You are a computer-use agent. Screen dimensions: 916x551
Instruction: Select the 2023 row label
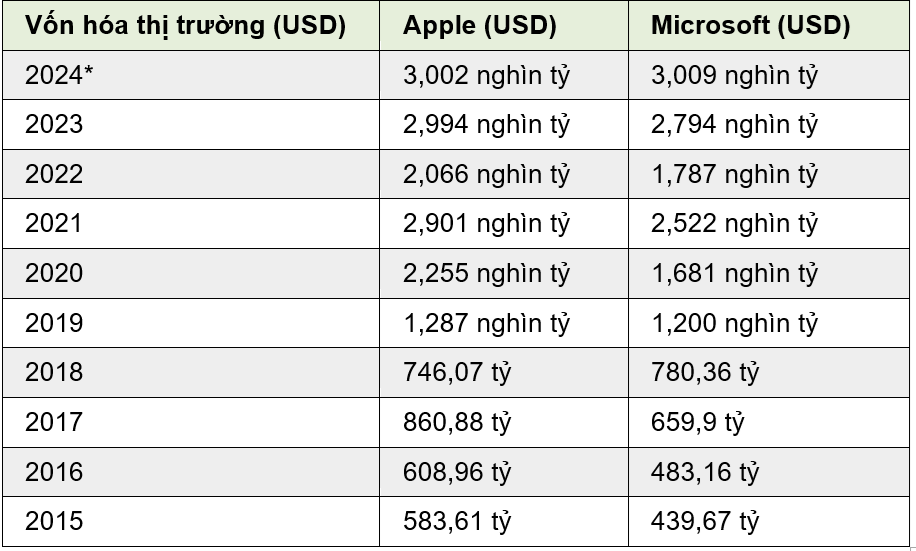tap(54, 125)
